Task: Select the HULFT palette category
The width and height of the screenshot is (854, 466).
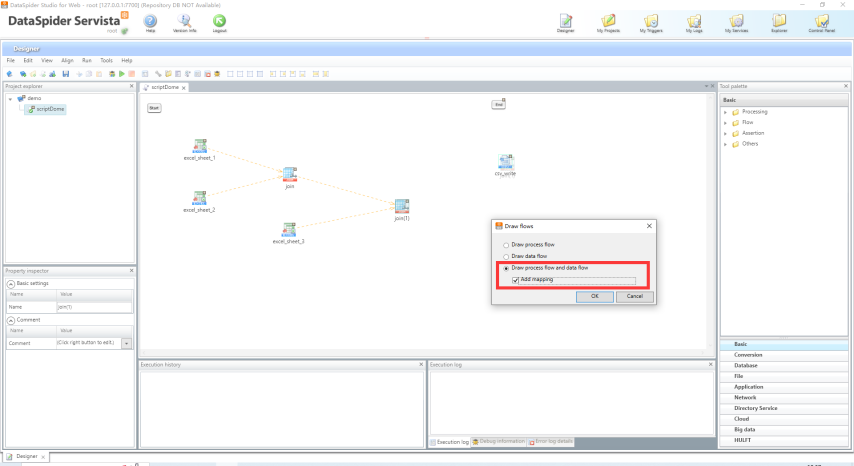Action: click(x=784, y=440)
